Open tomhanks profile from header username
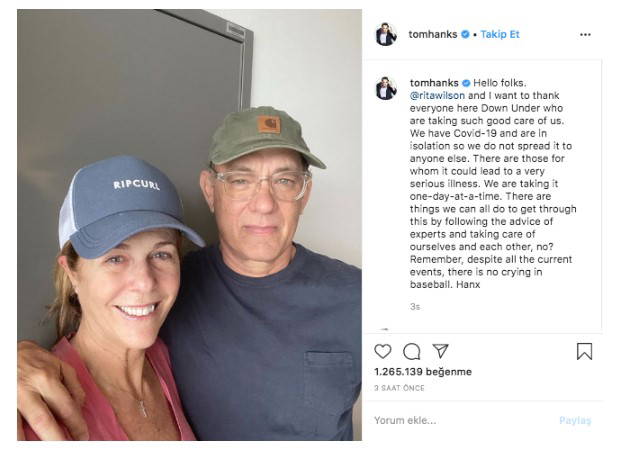The width and height of the screenshot is (627, 473). point(432,34)
